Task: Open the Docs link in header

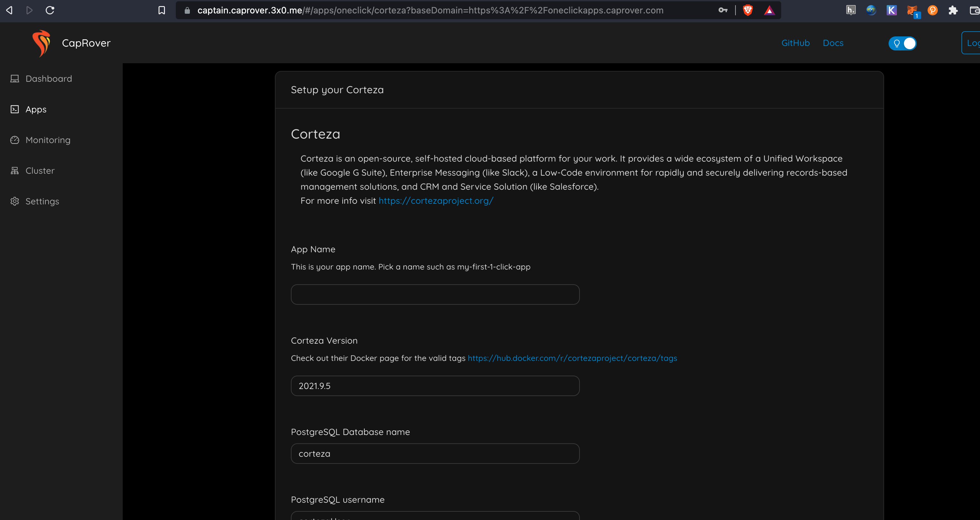Action: coord(833,43)
